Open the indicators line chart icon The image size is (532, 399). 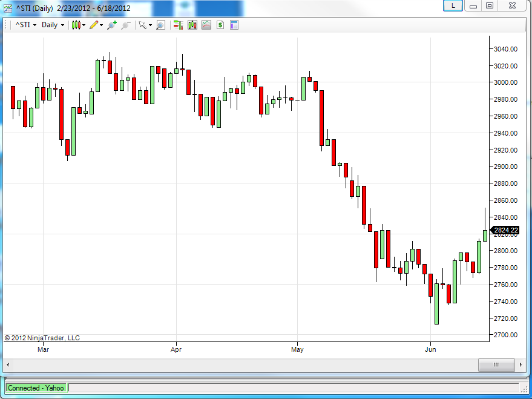(206, 25)
